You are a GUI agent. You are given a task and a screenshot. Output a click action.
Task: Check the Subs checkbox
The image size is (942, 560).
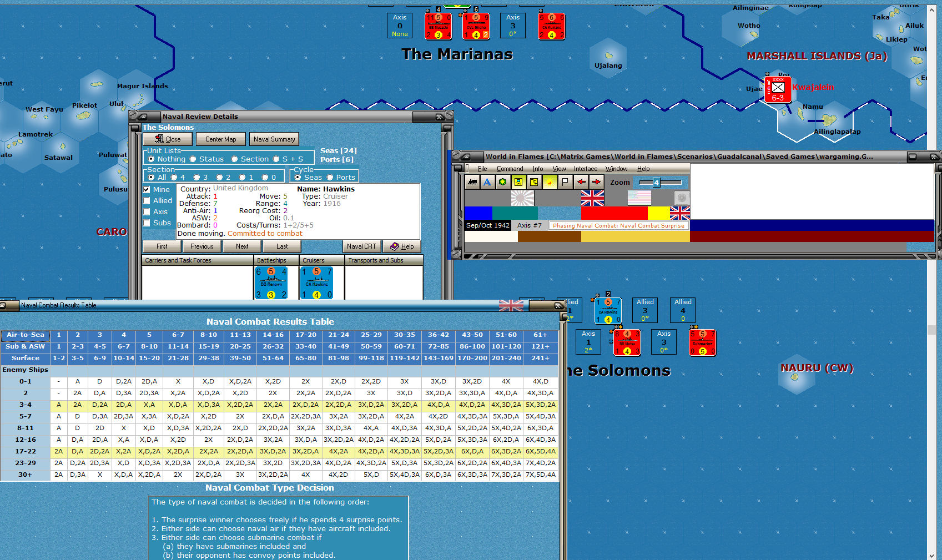point(147,223)
